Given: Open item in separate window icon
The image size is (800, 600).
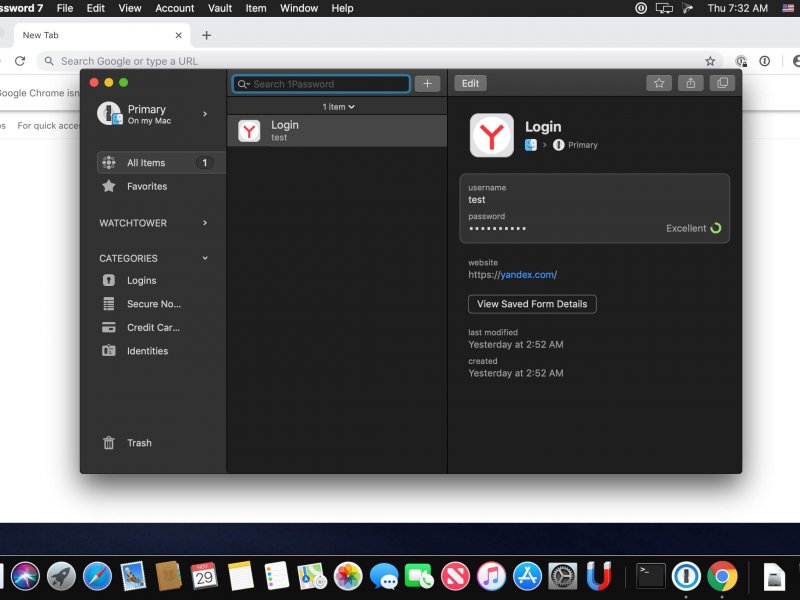Looking at the screenshot, I should point(722,83).
